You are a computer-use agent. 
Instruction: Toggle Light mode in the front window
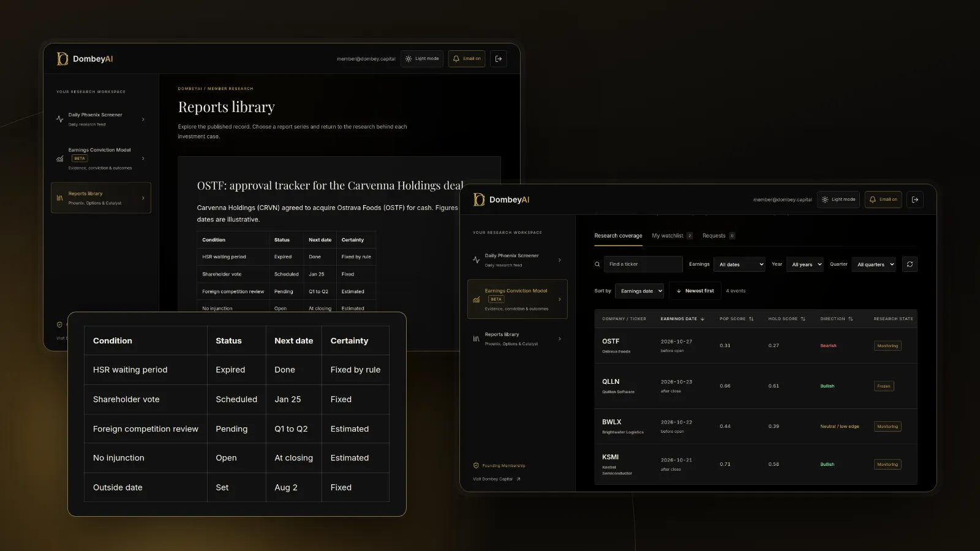click(838, 200)
